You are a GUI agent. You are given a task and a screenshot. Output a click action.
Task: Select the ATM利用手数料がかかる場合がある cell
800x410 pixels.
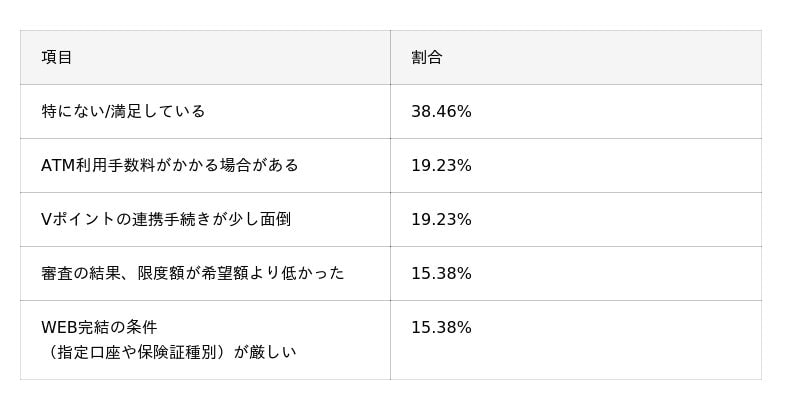tap(170, 166)
